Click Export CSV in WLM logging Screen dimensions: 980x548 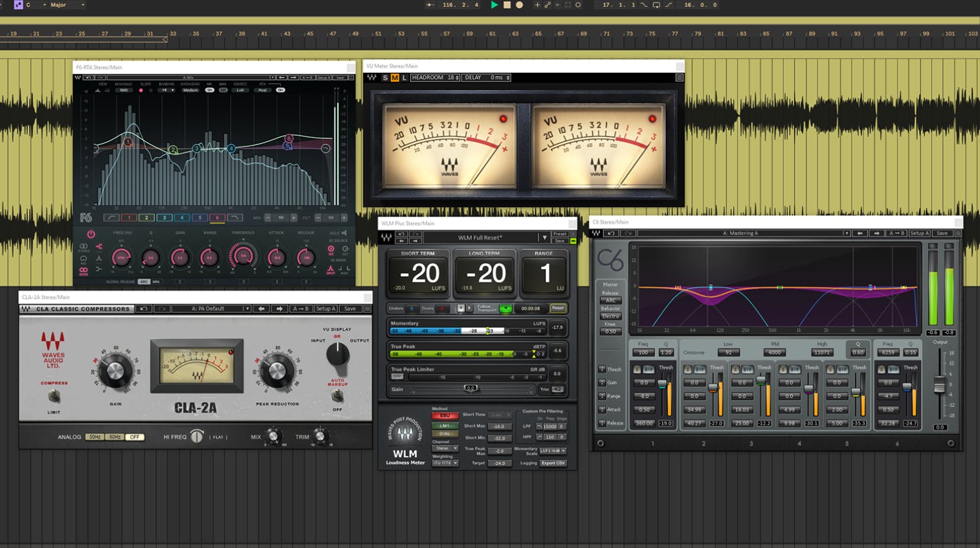(553, 463)
